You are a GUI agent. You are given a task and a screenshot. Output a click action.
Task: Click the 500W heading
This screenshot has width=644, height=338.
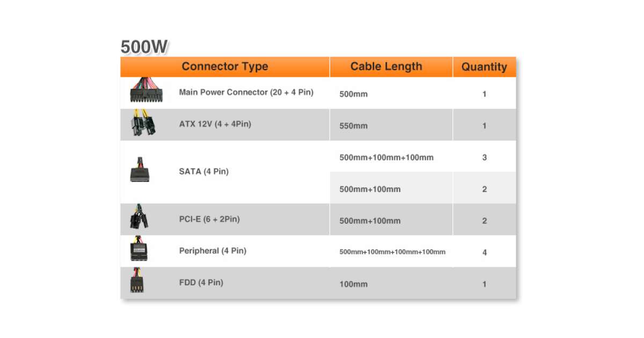click(x=144, y=47)
